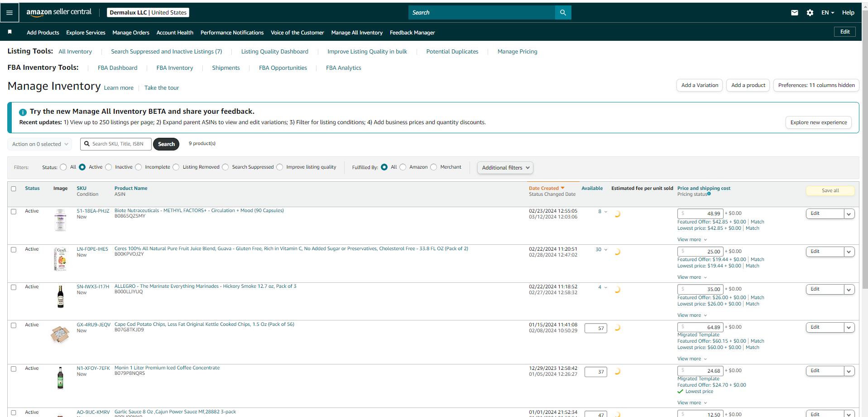Select the checkbox for SKU 51-18EA-PHJZ
This screenshot has height=417, width=868.
[x=14, y=212]
